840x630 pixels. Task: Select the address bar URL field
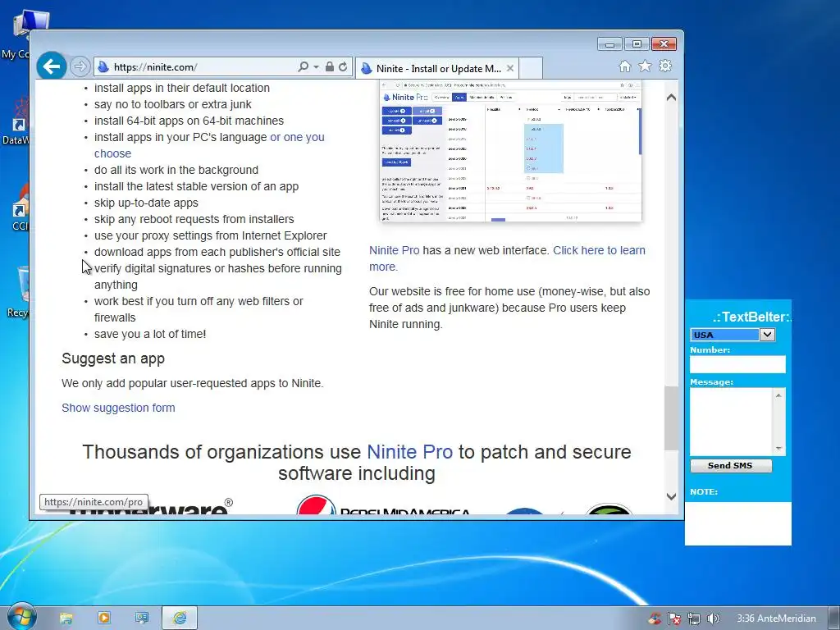[x=203, y=67]
